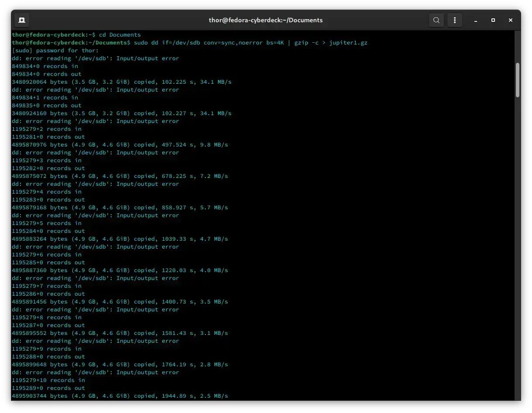Screen dimensions: 532x413
Task: Click the 4895887360 bytes copied line
Action: (x=120, y=270)
